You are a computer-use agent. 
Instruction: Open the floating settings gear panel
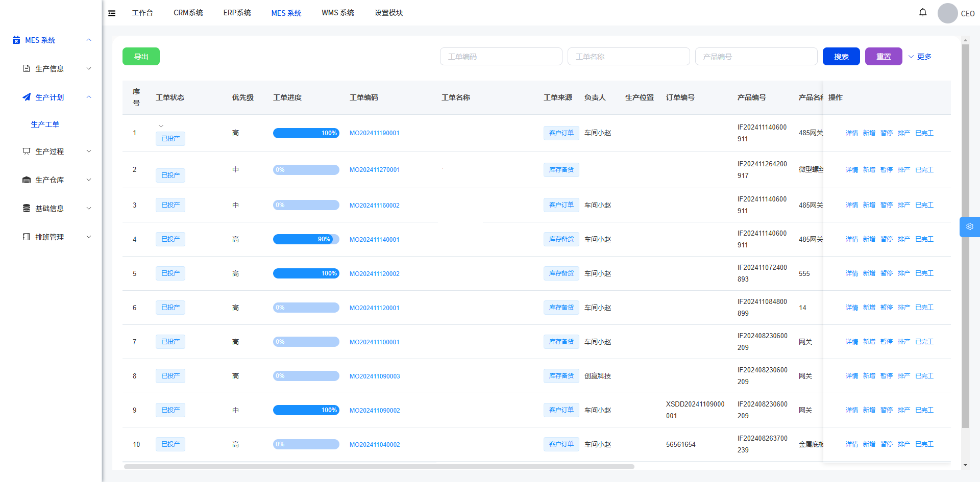pyautogui.click(x=969, y=227)
